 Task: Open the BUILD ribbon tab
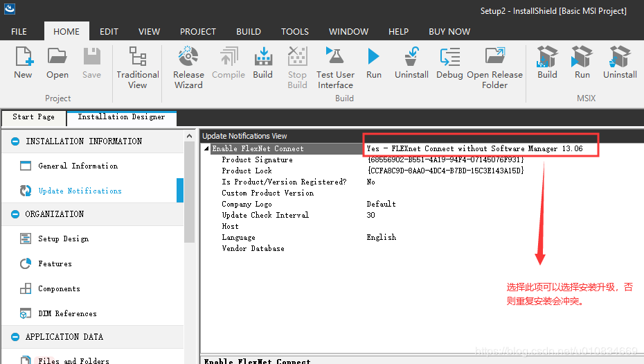pyautogui.click(x=249, y=32)
